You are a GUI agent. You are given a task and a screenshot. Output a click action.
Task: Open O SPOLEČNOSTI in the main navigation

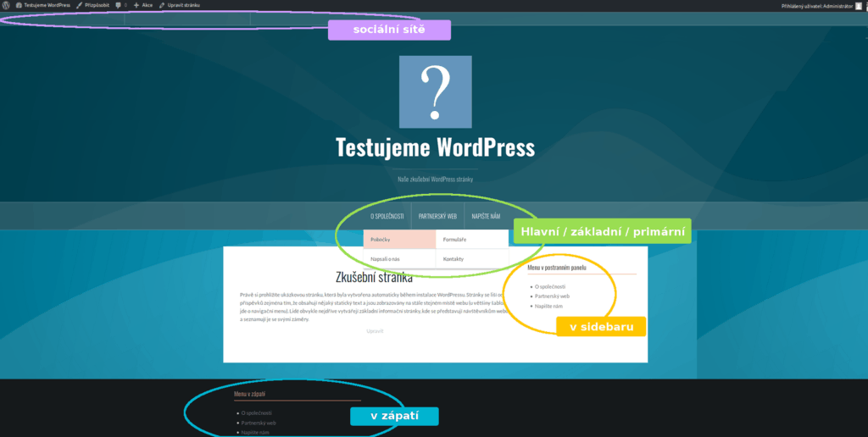(x=387, y=216)
